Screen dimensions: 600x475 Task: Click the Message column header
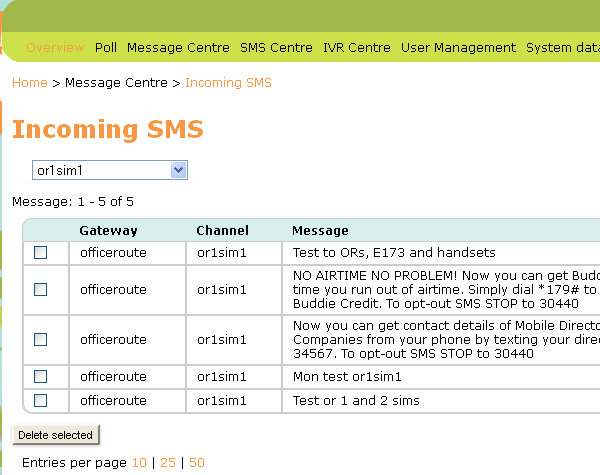[x=320, y=231]
